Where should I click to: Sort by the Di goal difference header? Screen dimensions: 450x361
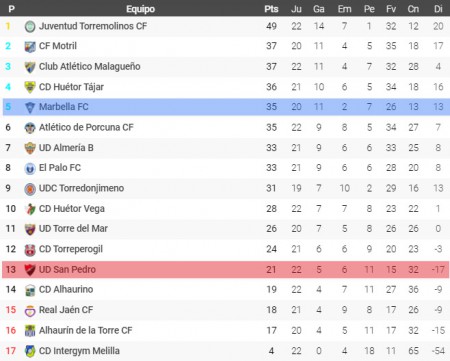[438, 9]
